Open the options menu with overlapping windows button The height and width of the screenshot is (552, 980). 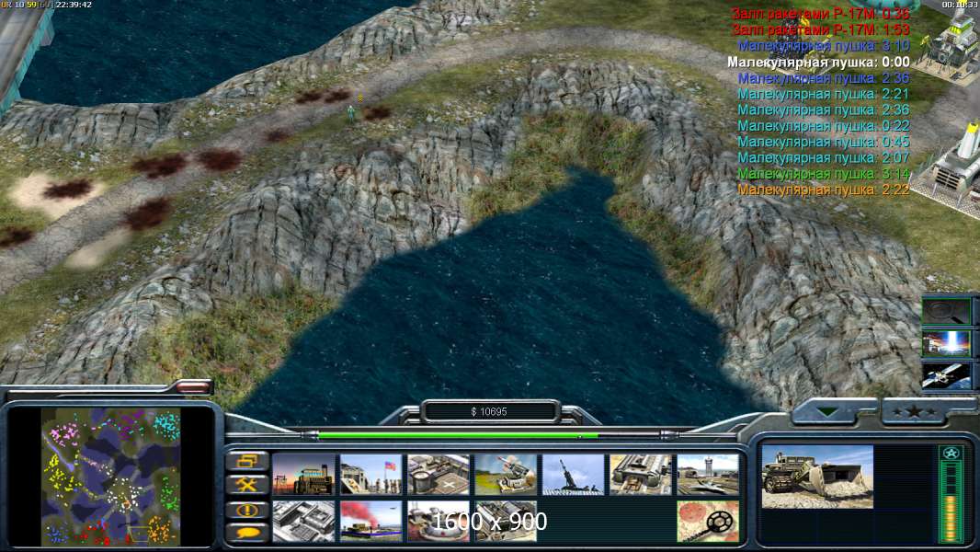pos(247,461)
